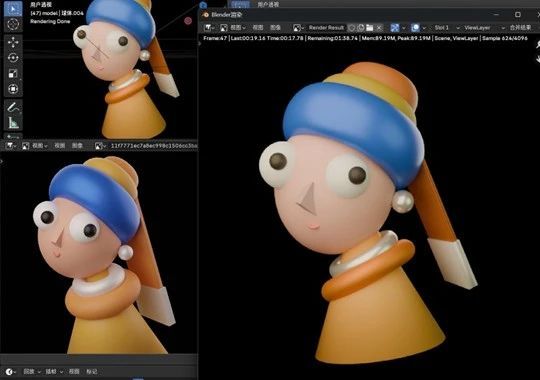Open image browse dropdown in lower-left image editor
This screenshot has width=540, height=380.
click(x=100, y=146)
